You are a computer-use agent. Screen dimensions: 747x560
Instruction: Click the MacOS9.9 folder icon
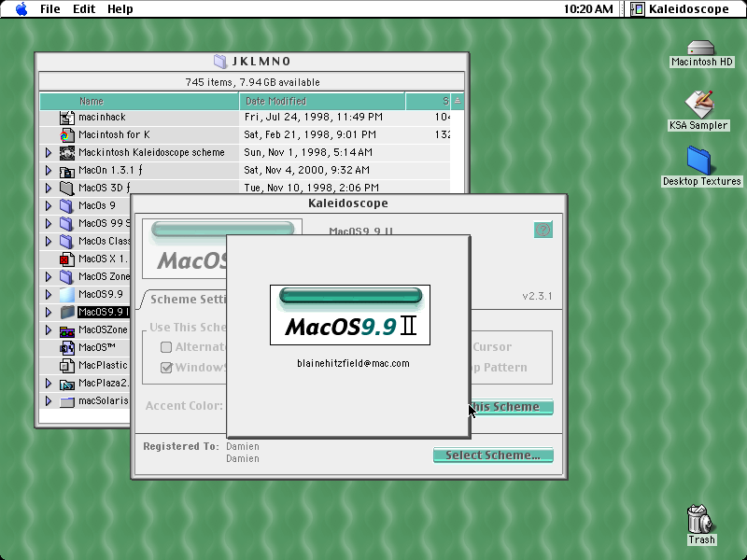(67, 294)
